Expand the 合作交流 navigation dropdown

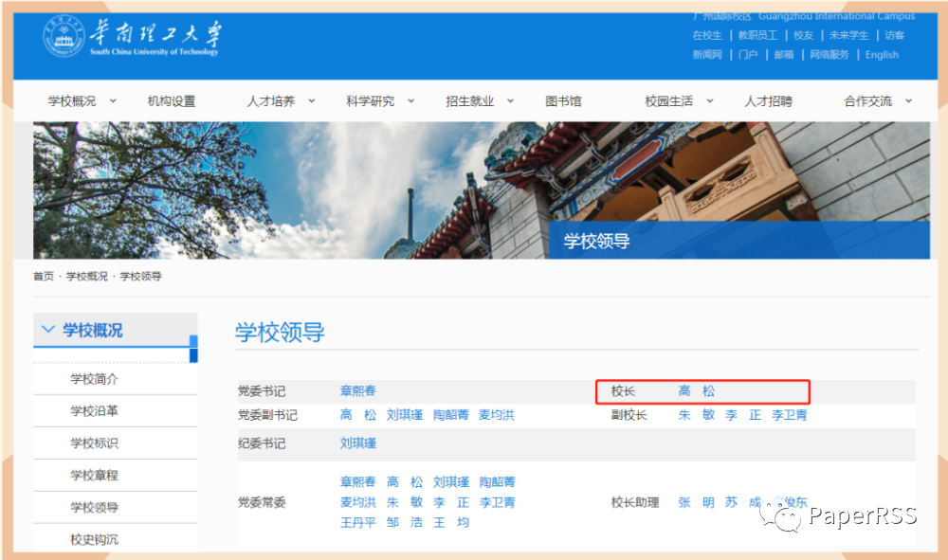click(908, 100)
